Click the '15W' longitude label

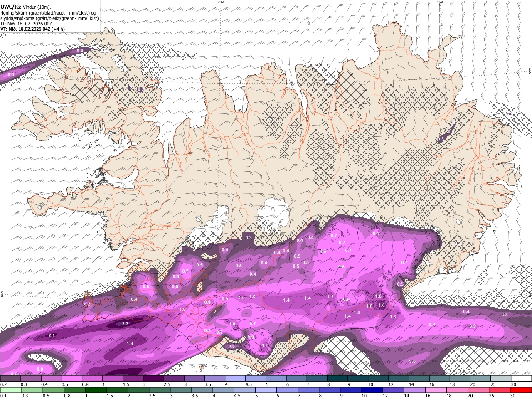(440, 2)
